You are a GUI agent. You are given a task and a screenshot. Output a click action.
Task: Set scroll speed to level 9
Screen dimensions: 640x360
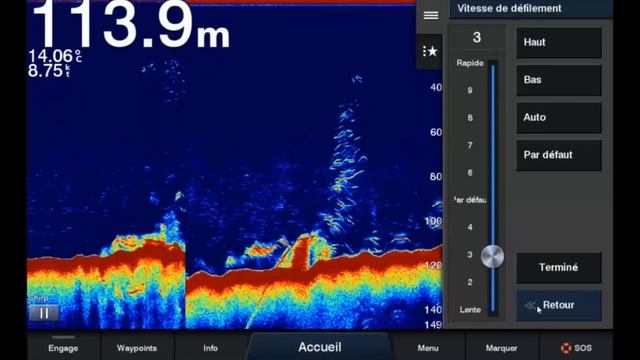pos(470,90)
